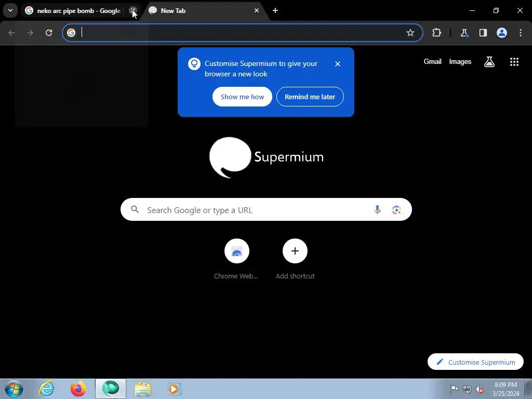Click the Supermium logo
The image size is (532, 399).
pyautogui.click(x=267, y=157)
